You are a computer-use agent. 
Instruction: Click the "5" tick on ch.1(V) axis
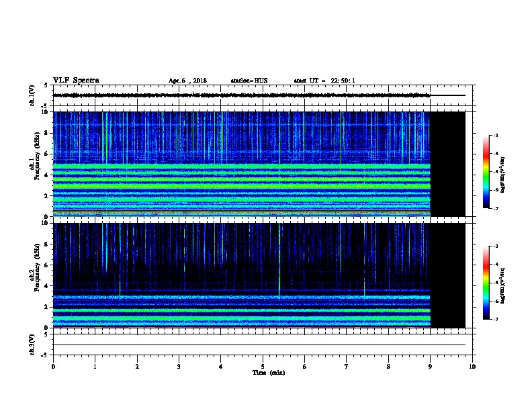click(x=46, y=85)
